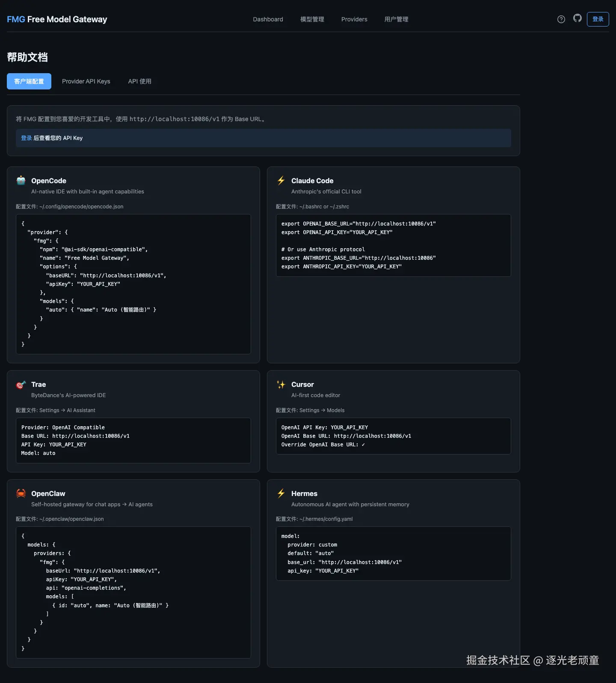
Task: Select the 客户端配置 tab
Action: pyautogui.click(x=29, y=81)
